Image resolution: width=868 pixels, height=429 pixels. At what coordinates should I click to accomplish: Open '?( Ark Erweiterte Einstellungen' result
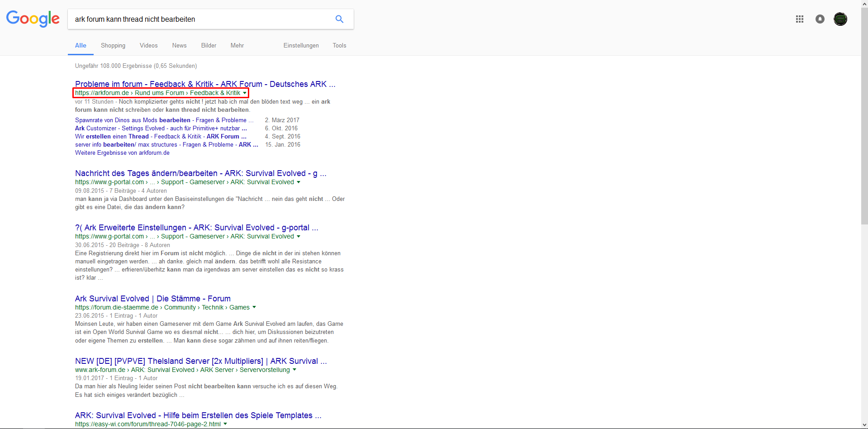pyautogui.click(x=197, y=228)
